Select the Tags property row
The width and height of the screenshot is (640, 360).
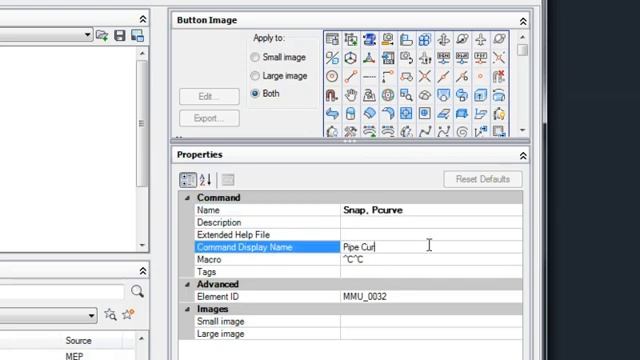coord(358,272)
